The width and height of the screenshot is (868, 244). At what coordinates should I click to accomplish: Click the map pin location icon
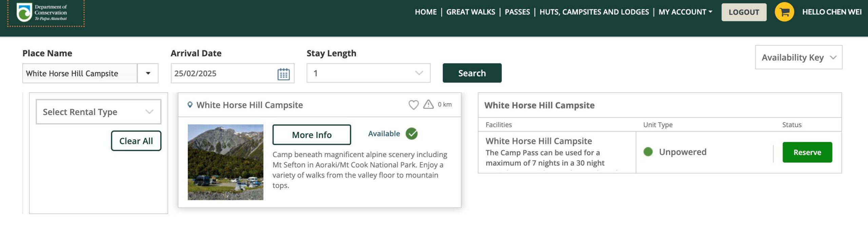click(x=190, y=105)
